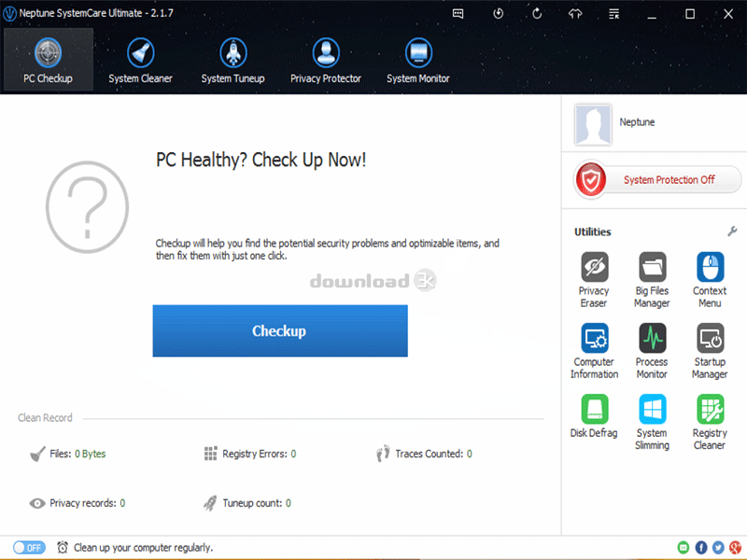Click the Tuneup count: 0 entry

tap(247, 503)
